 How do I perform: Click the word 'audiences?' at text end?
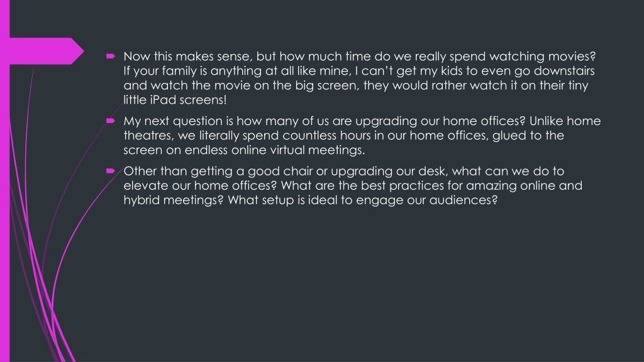tap(464, 200)
